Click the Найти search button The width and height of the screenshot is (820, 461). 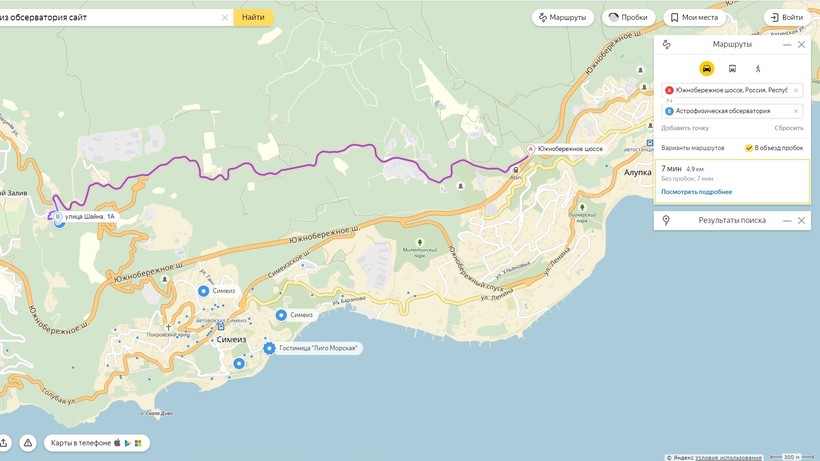click(x=253, y=17)
